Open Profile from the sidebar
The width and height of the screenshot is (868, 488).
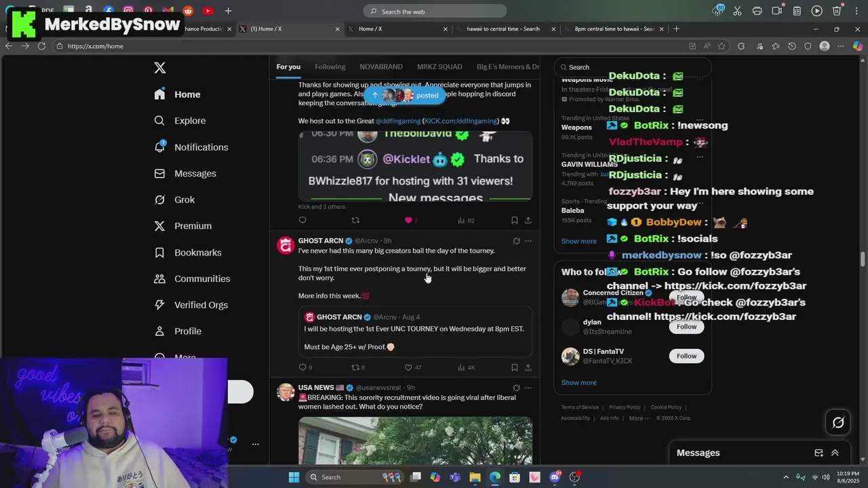pyautogui.click(x=178, y=331)
